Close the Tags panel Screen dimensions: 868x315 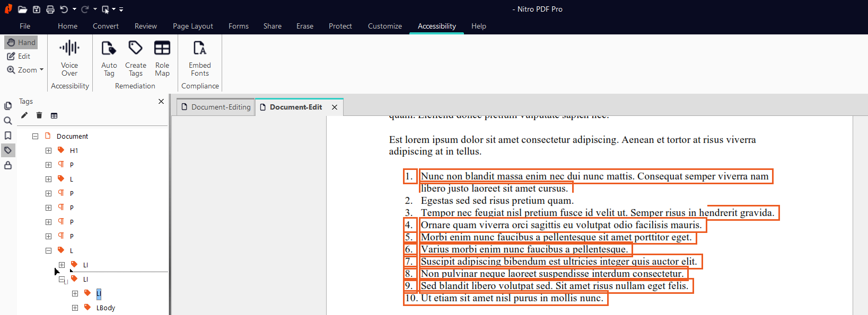point(161,101)
